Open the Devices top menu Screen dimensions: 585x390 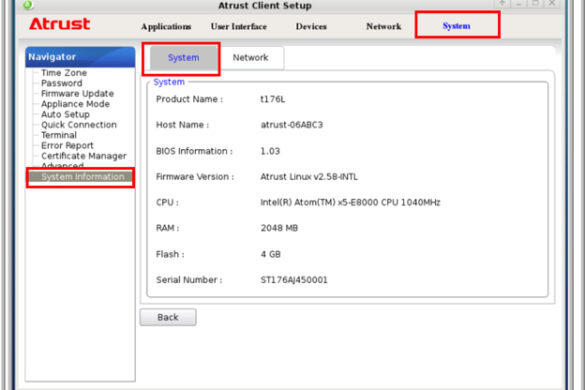pos(311,26)
